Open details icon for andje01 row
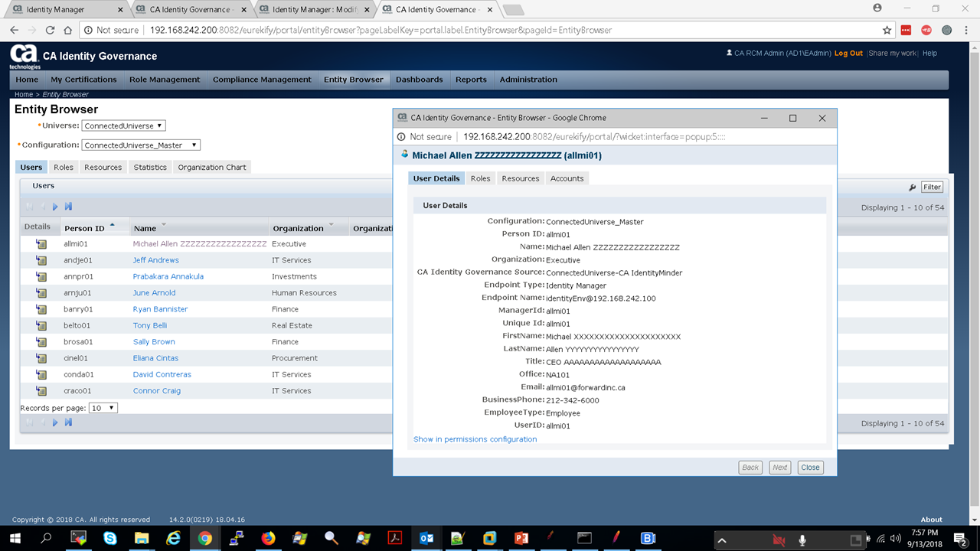Image resolution: width=980 pixels, height=551 pixels. click(x=41, y=260)
